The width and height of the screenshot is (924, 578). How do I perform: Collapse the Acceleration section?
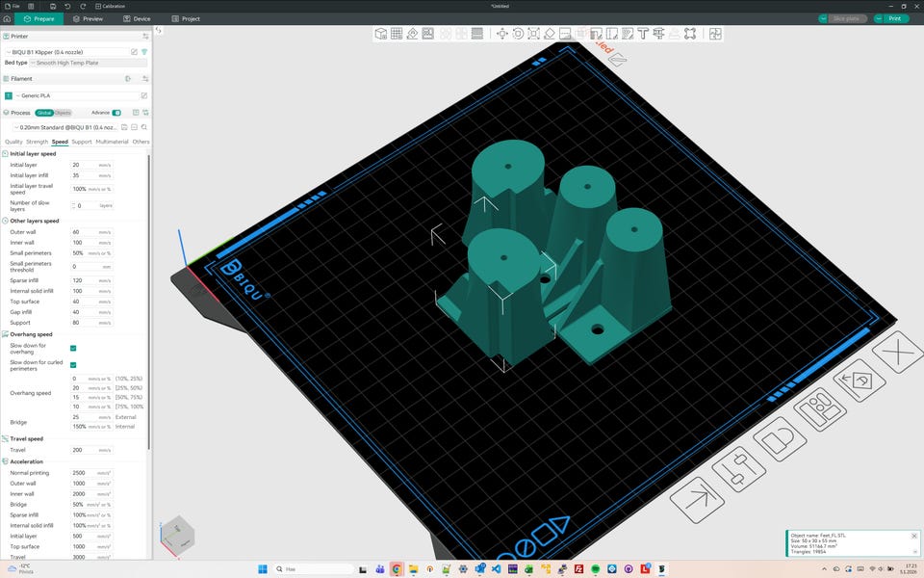(x=26, y=461)
